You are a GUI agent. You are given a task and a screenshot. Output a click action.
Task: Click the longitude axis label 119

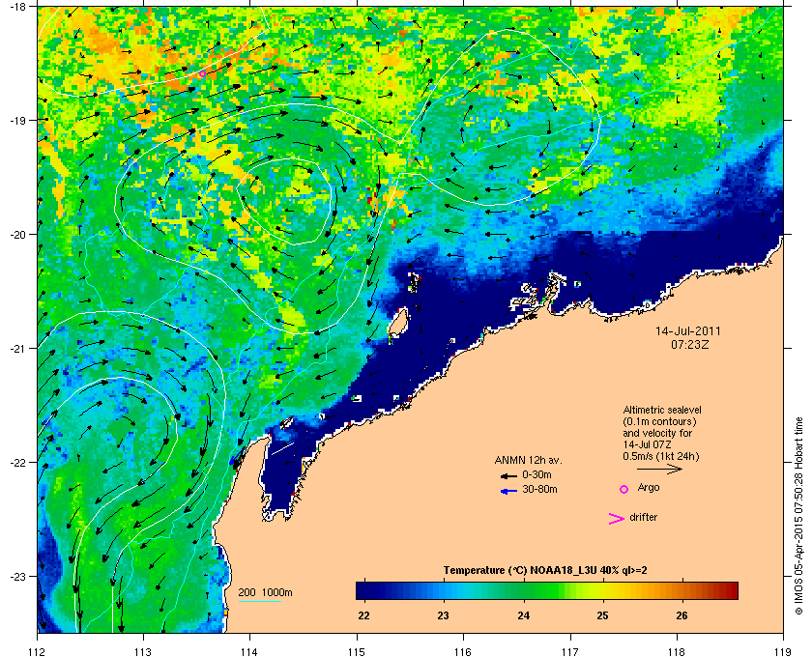tap(783, 652)
